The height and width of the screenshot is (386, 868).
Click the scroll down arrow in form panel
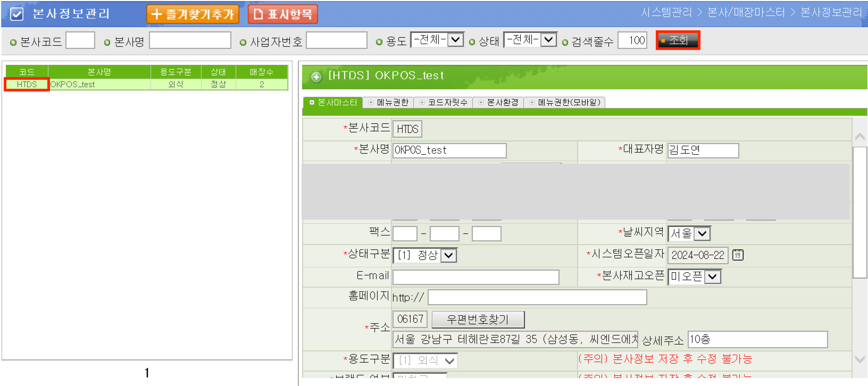coord(859,359)
